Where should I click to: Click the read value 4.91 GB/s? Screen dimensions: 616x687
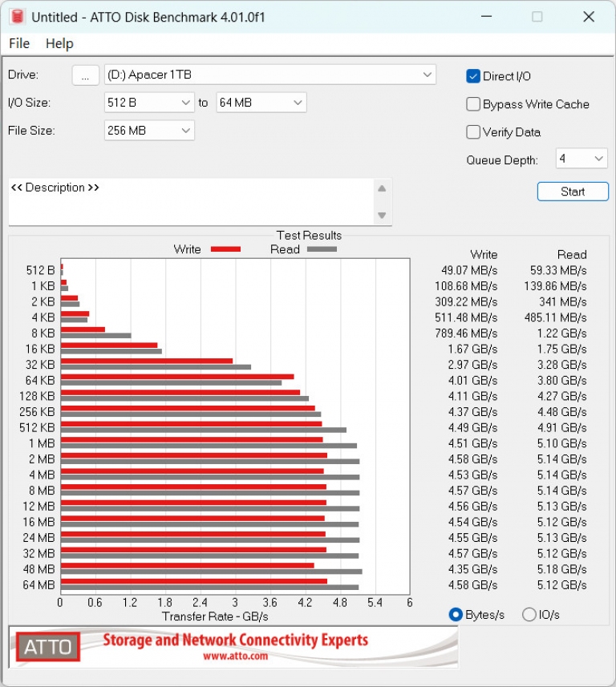pos(561,427)
